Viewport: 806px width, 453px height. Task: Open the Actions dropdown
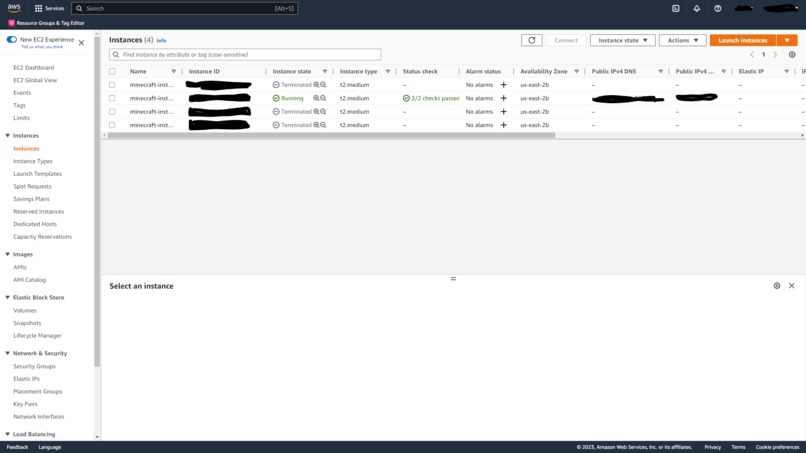tap(683, 40)
